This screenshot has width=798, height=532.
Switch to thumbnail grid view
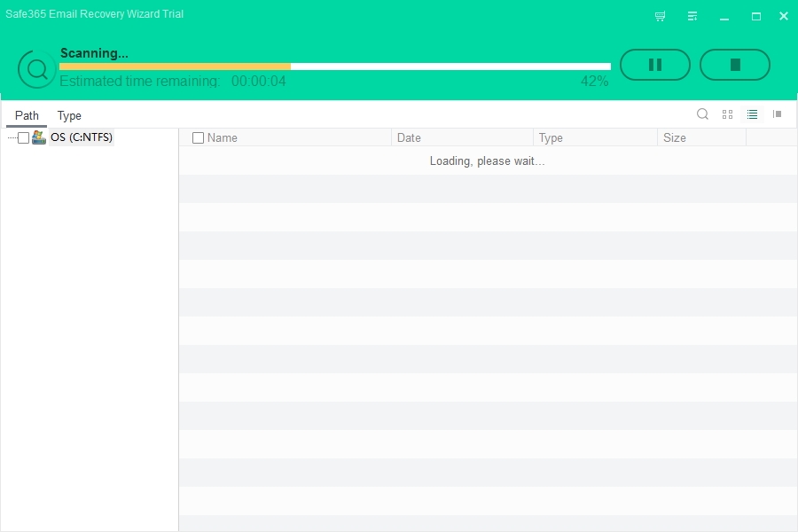[727, 114]
